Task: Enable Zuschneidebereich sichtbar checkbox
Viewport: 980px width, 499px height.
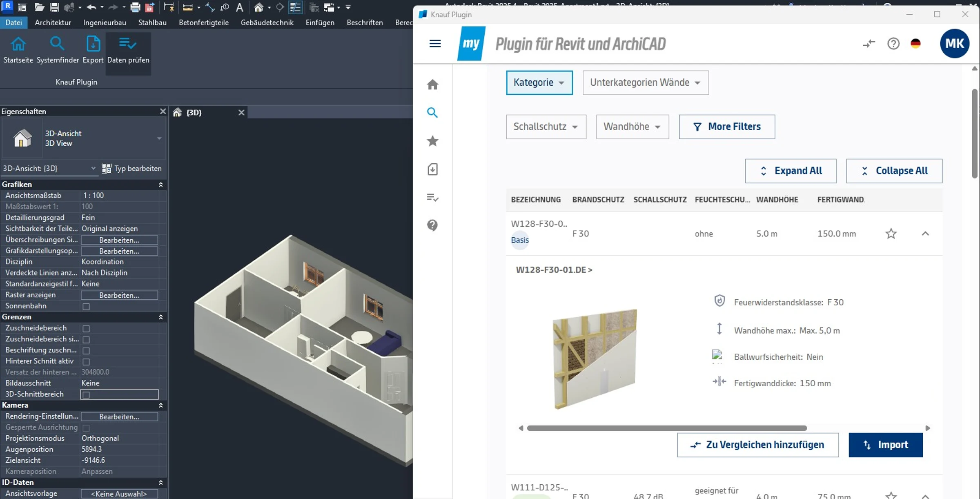Action: tap(86, 339)
